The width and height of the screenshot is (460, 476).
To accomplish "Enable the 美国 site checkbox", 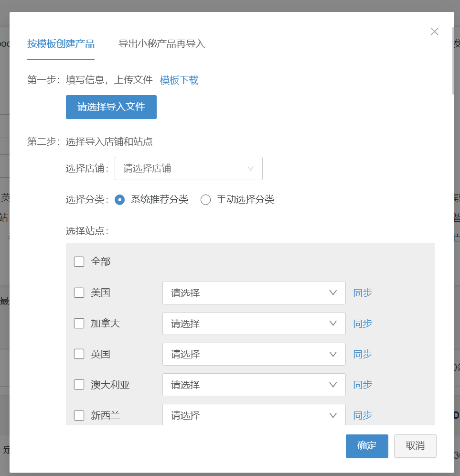I will [79, 292].
